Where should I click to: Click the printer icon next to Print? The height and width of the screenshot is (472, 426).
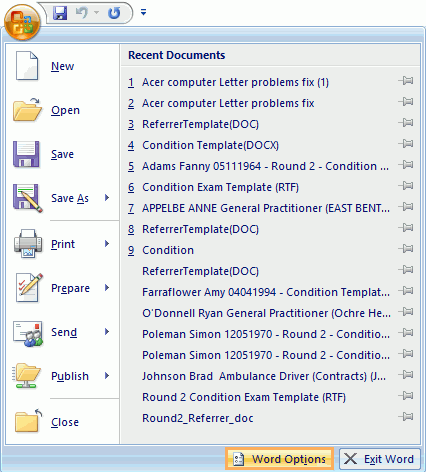28,244
